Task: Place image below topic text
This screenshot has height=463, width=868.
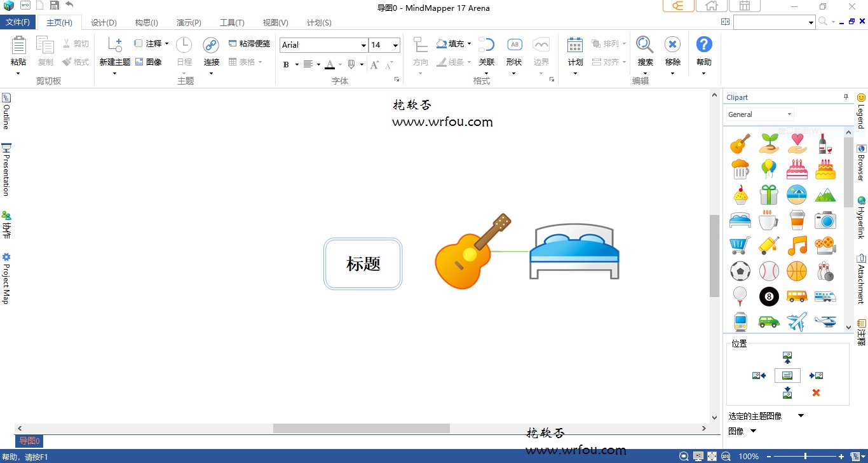Action: click(x=787, y=393)
